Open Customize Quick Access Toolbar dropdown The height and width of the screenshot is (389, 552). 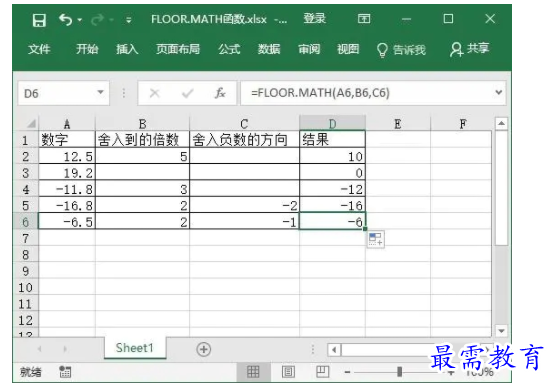(128, 20)
